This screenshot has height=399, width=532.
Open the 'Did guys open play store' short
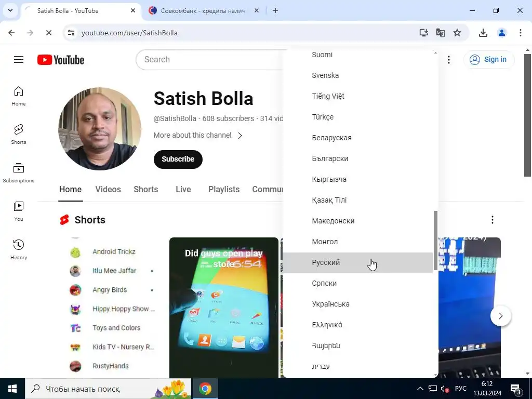223,308
